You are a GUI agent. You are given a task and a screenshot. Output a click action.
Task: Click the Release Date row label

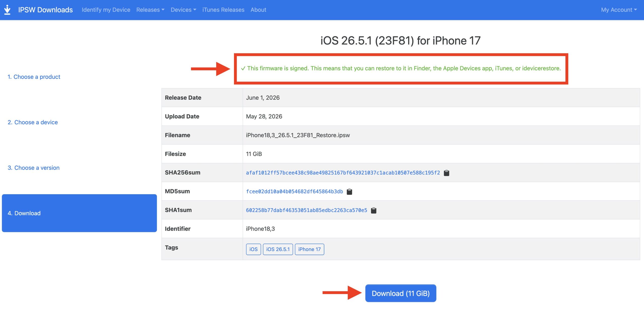tap(183, 98)
